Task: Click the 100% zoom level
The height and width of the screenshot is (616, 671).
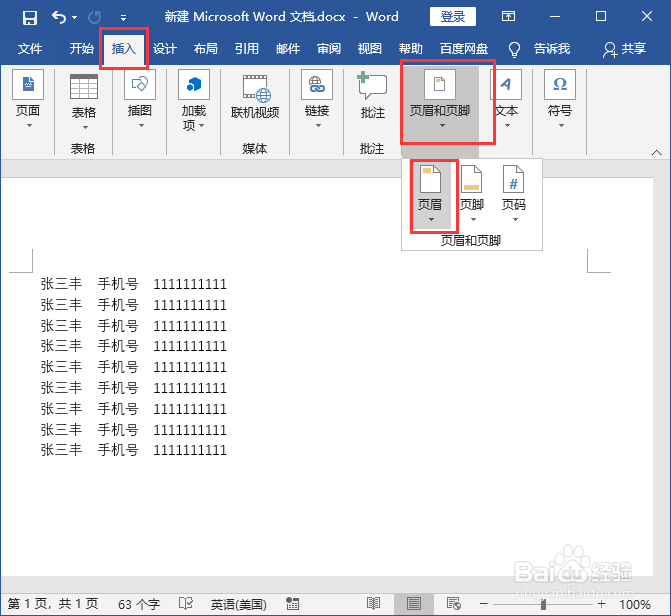Action: point(635,604)
